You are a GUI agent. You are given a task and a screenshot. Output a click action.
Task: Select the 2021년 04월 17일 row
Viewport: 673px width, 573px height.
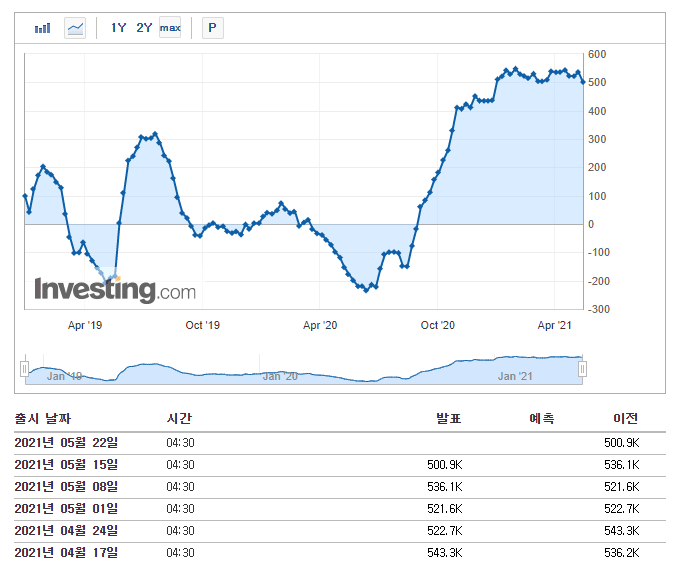pyautogui.click(x=340, y=553)
